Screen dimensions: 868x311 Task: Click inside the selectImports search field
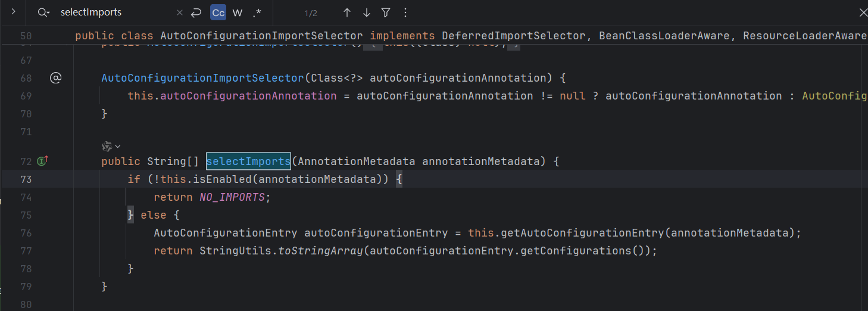click(113, 13)
